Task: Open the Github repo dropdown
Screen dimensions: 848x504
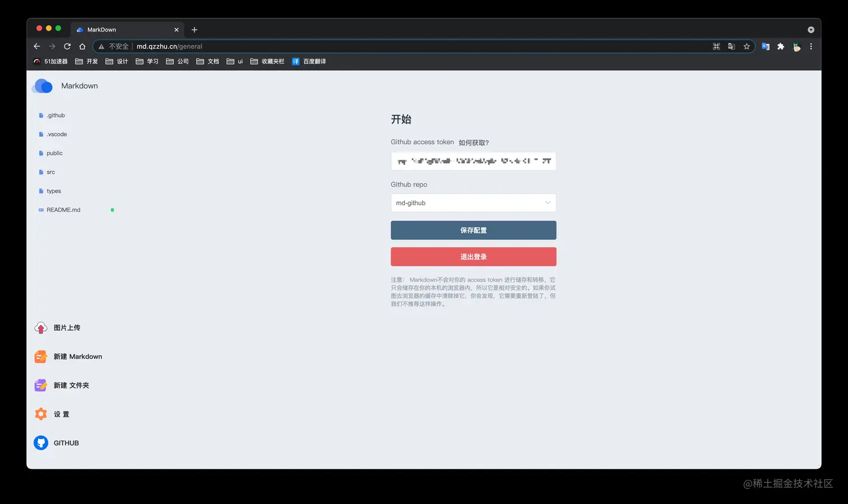Action: pyautogui.click(x=473, y=203)
